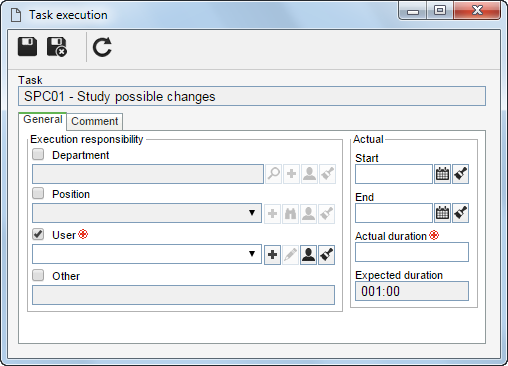The height and width of the screenshot is (366, 508).
Task: Select the General tab
Action: (43, 120)
